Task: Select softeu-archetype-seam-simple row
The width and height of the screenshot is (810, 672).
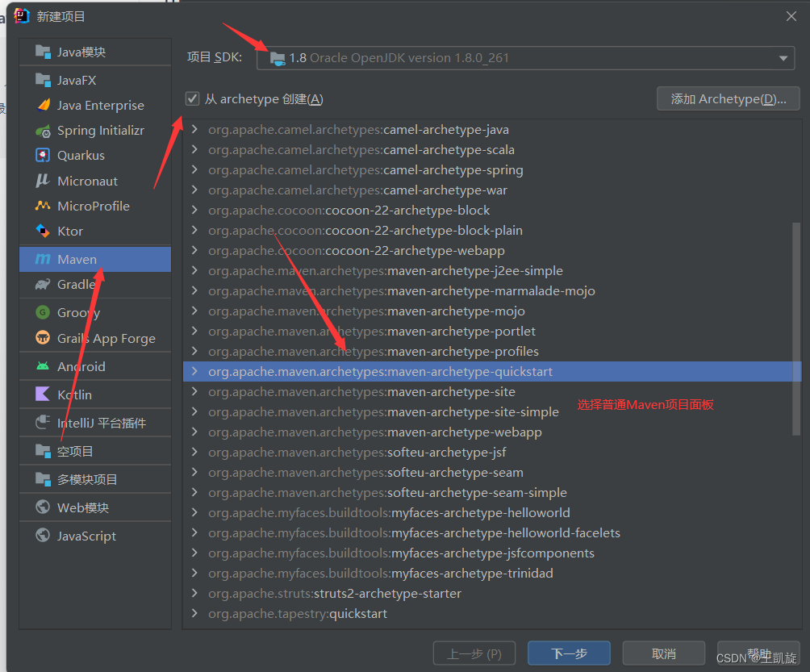Action: coord(492,492)
